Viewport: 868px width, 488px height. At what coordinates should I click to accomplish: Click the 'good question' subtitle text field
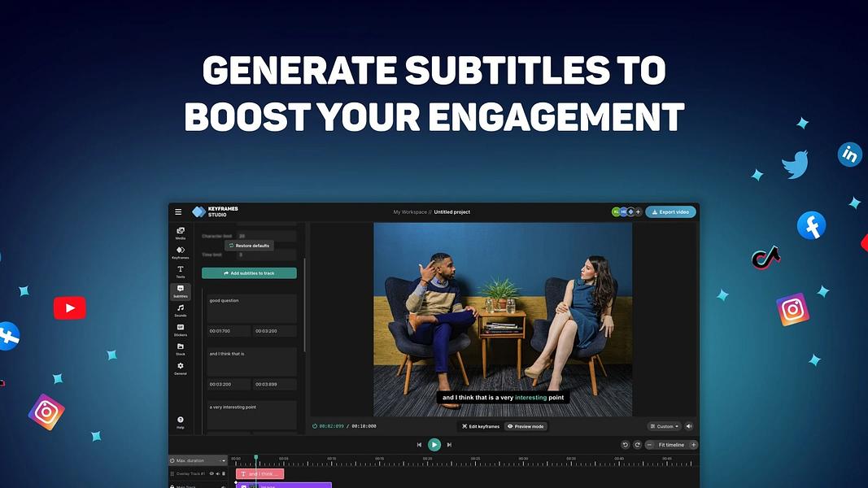[252, 308]
